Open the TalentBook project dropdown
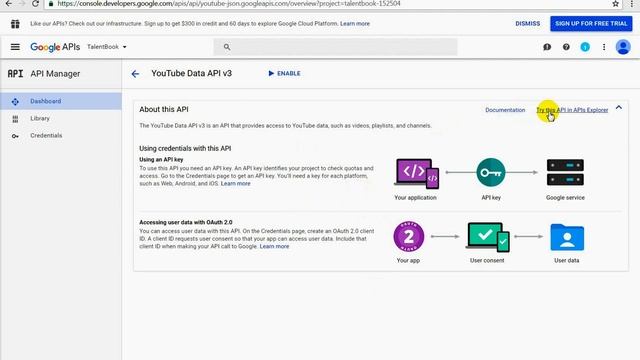The image size is (640, 360). pos(107,47)
